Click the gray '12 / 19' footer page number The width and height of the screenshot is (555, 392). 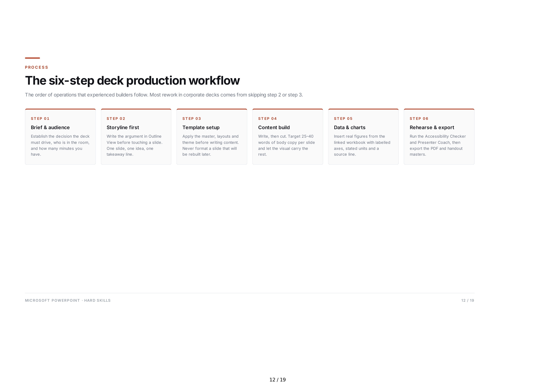[x=467, y=300]
